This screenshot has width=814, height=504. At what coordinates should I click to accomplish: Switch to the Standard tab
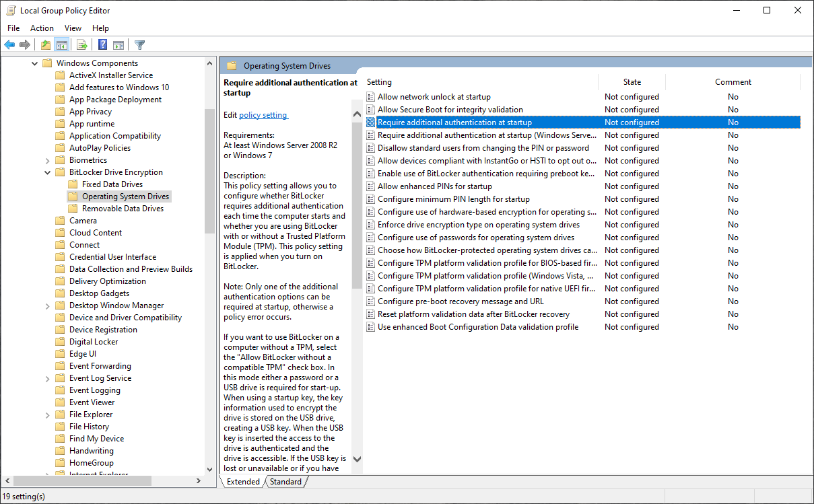coord(286,482)
